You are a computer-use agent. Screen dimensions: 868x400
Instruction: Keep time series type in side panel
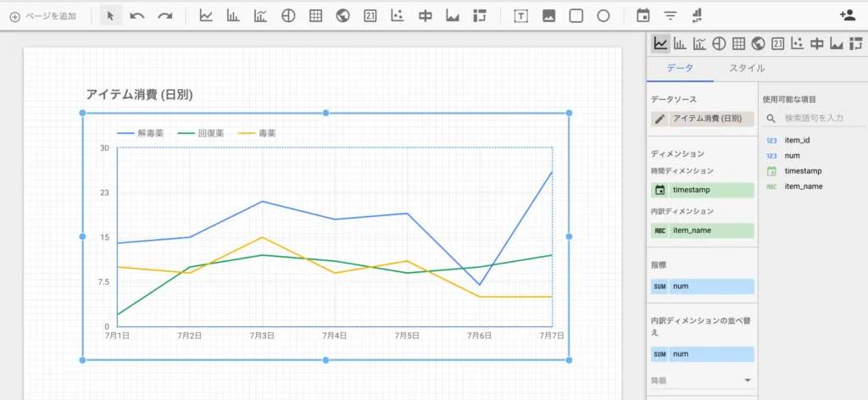click(659, 44)
